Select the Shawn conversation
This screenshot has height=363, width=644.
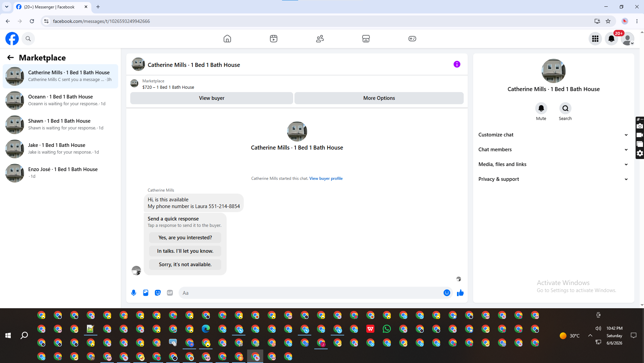pyautogui.click(x=60, y=125)
